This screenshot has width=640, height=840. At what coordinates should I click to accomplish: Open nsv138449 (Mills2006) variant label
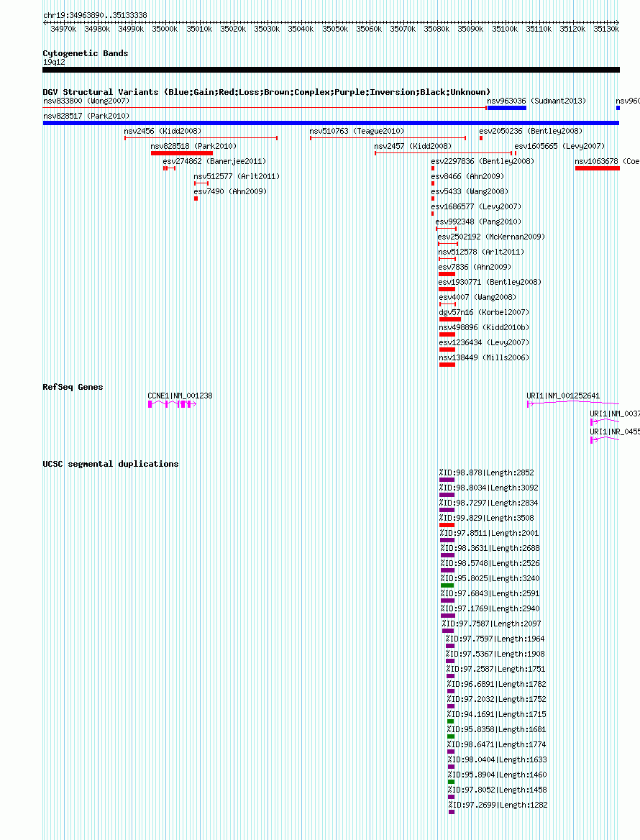(x=484, y=356)
